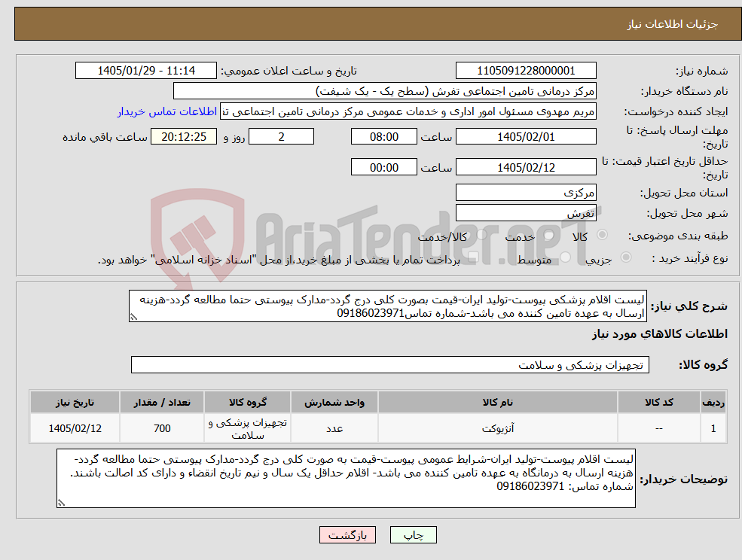This screenshot has width=742, height=560.
Task: Click the delivery province field مرکزی
Action: tap(526, 193)
